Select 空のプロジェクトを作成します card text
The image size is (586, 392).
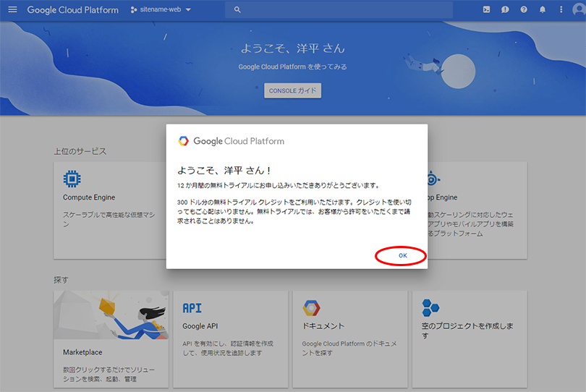pyautogui.click(x=467, y=331)
